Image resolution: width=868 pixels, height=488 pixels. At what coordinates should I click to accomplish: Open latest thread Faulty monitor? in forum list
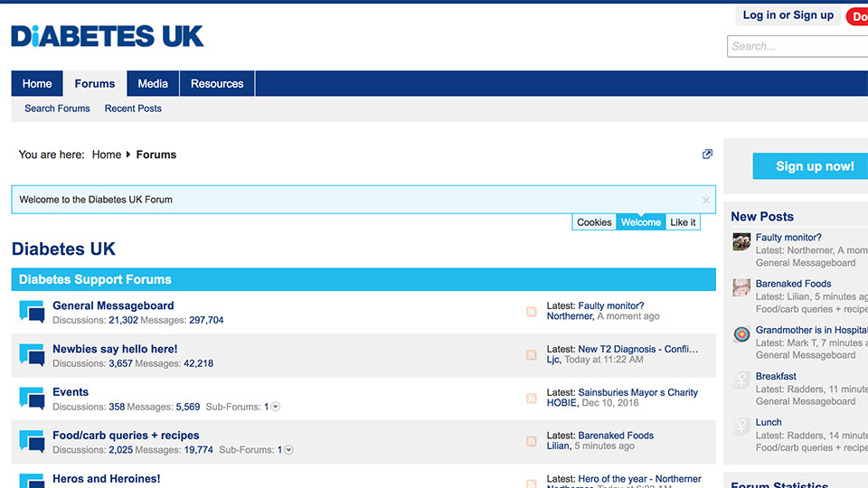(611, 306)
